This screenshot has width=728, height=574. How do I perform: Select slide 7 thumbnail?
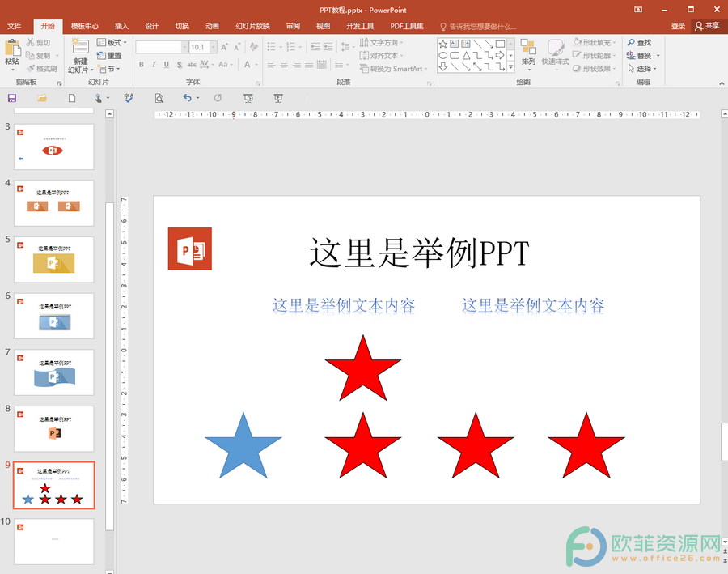click(x=54, y=372)
